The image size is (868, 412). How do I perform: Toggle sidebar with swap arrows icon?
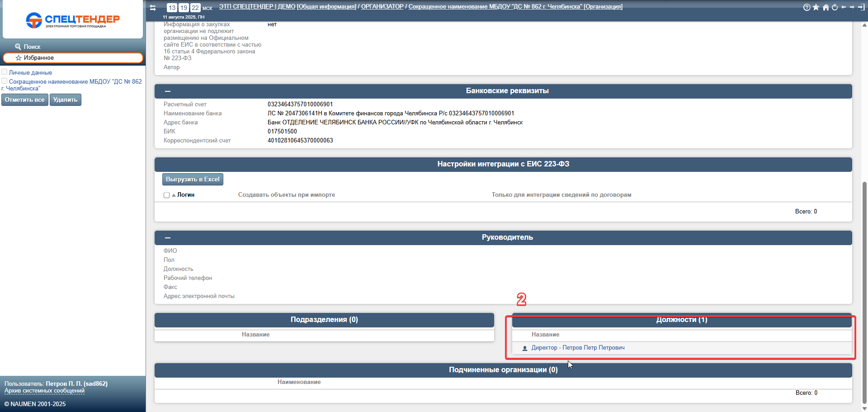click(x=153, y=8)
